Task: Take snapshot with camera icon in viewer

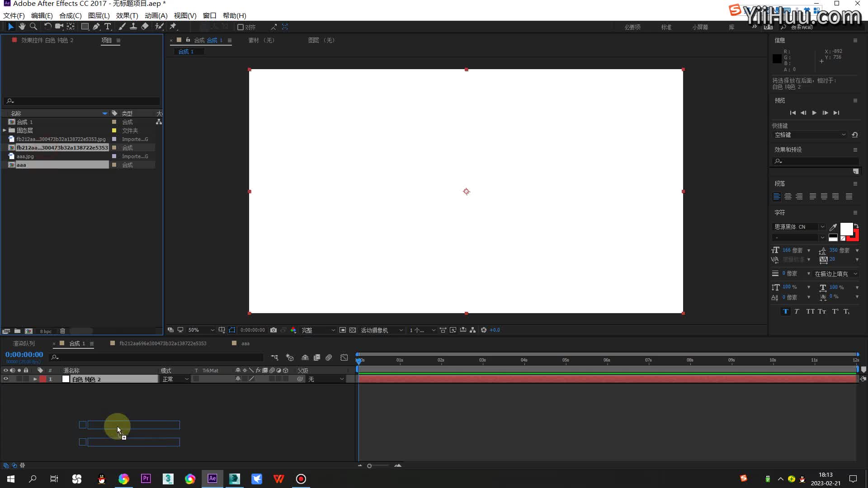Action: (274, 330)
